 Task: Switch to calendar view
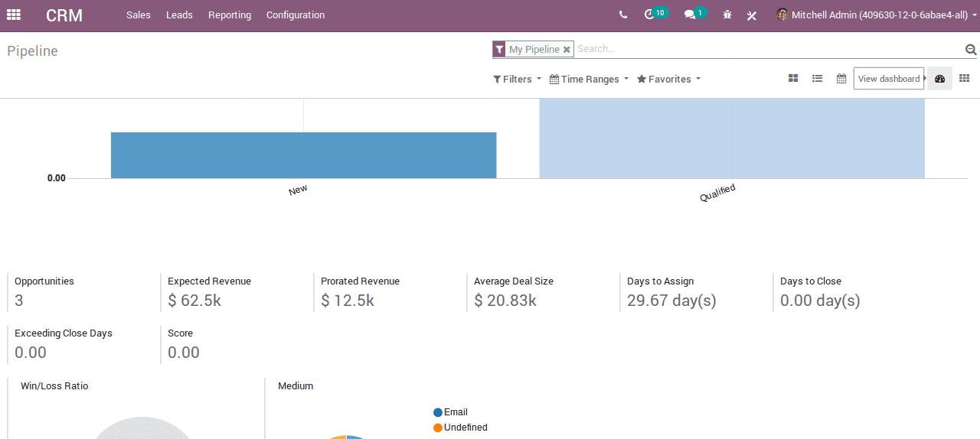pyautogui.click(x=841, y=79)
